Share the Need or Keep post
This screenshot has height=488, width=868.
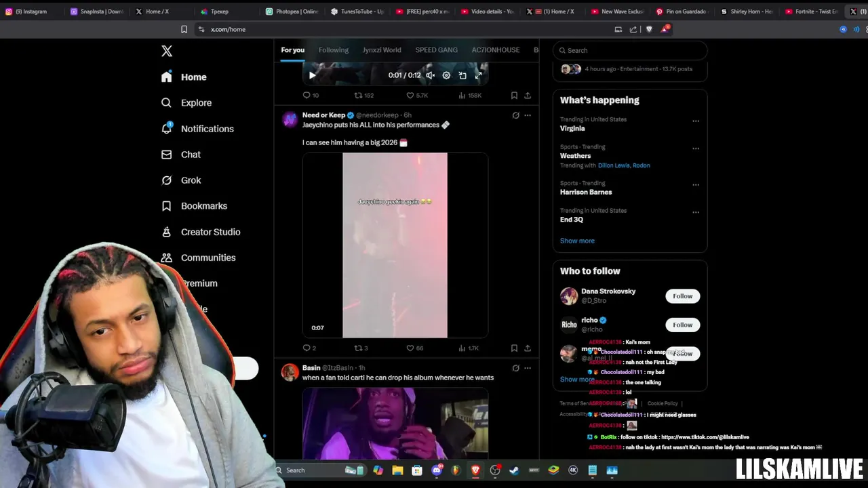(528, 348)
